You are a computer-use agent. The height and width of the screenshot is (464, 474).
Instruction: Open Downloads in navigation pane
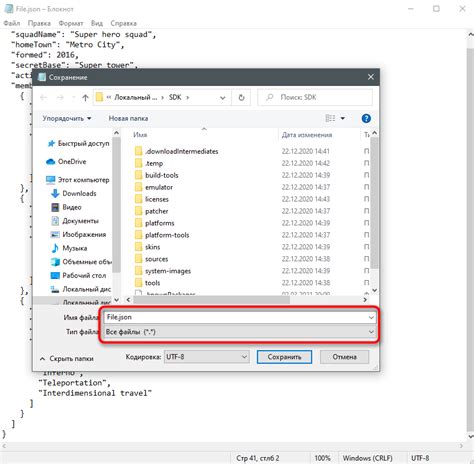point(79,193)
